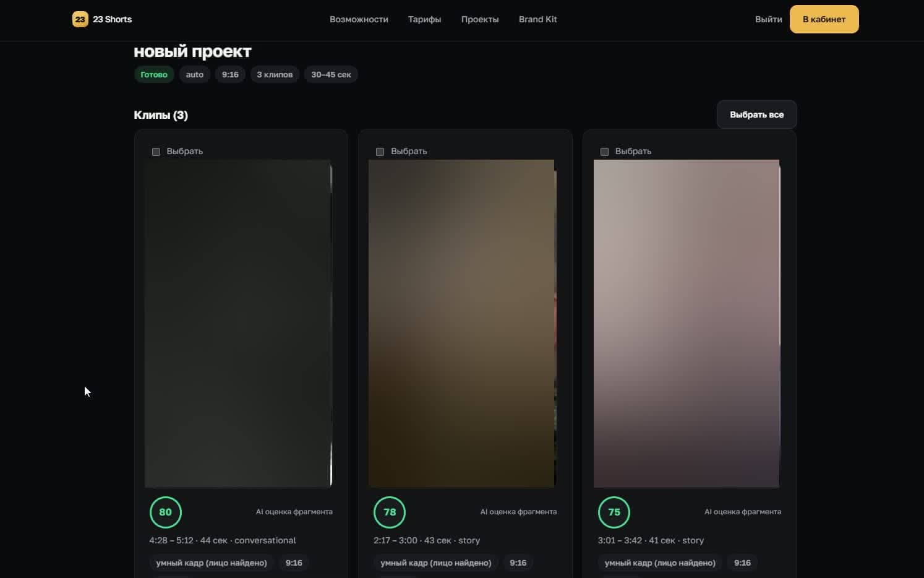924x578 pixels.
Task: Click the AI score circle 78
Action: pos(390,512)
